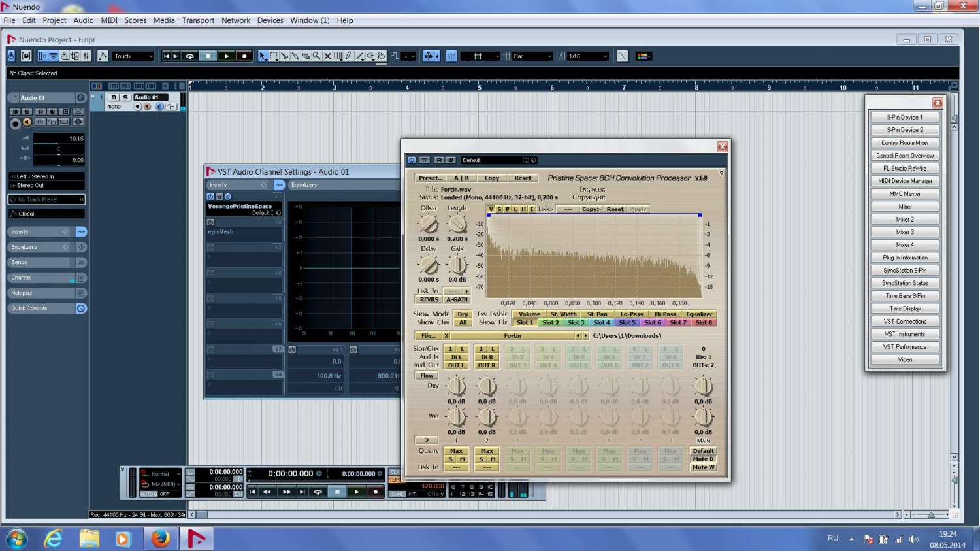Image resolution: width=980 pixels, height=551 pixels.
Task: Open the color palette icon in toolbar
Action: click(x=643, y=56)
